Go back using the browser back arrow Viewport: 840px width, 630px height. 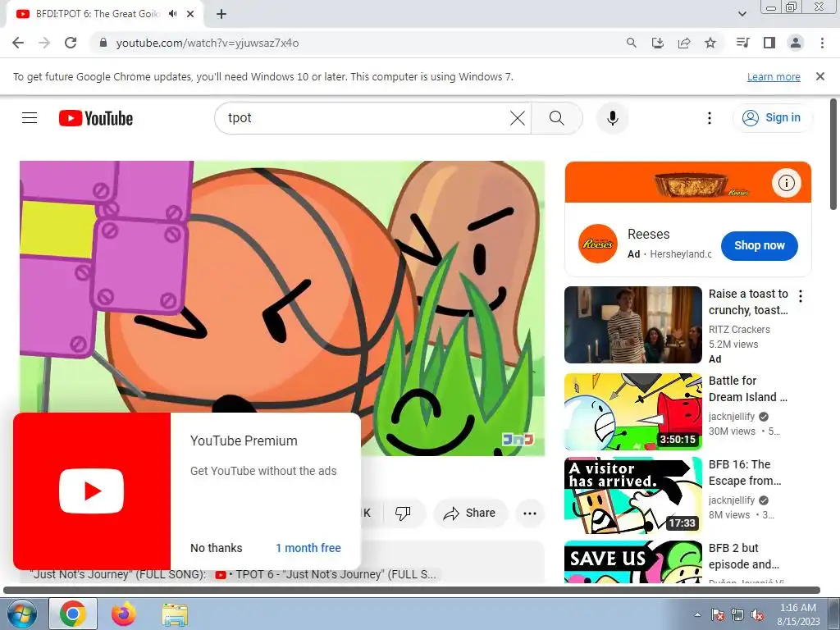[18, 43]
